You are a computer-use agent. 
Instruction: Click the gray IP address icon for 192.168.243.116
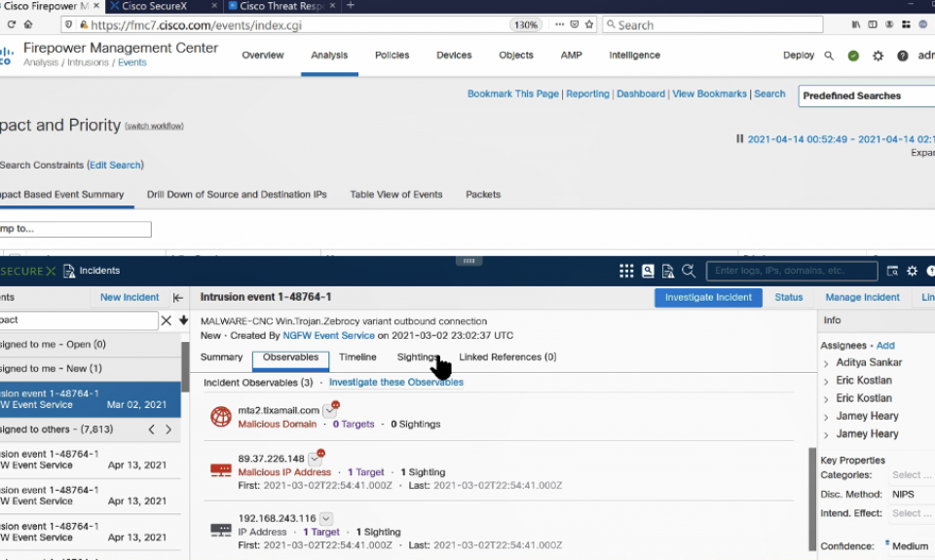(221, 530)
